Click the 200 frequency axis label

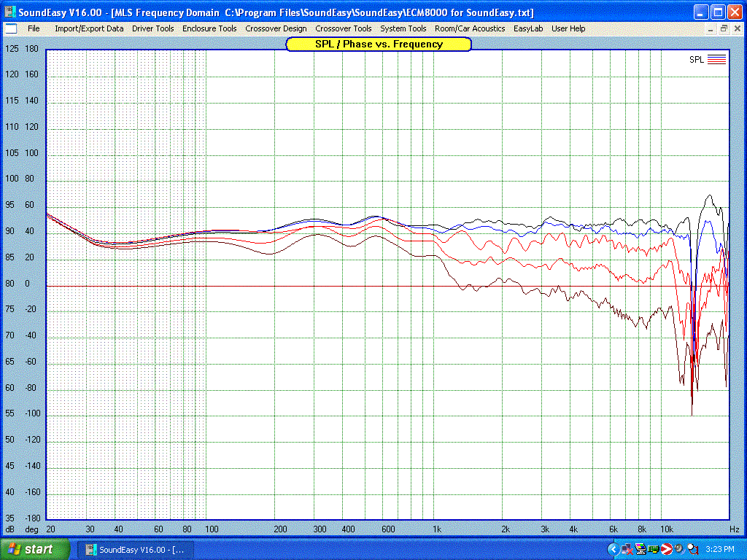[x=280, y=529]
